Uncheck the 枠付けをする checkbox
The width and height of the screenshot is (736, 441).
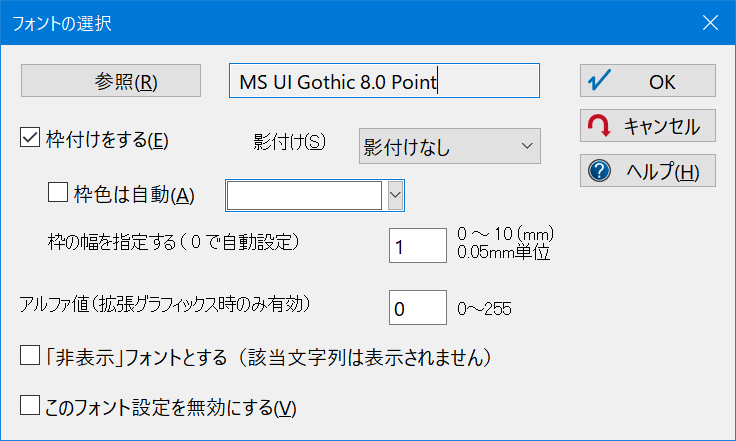30,137
